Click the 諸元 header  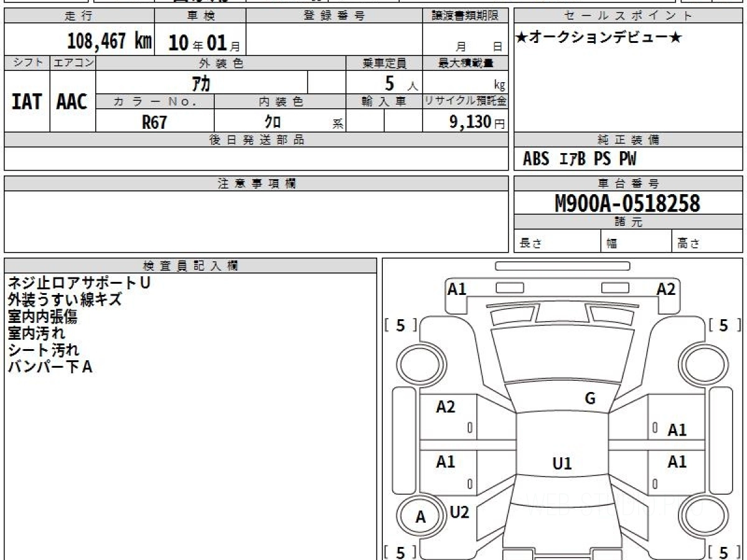coord(629,222)
